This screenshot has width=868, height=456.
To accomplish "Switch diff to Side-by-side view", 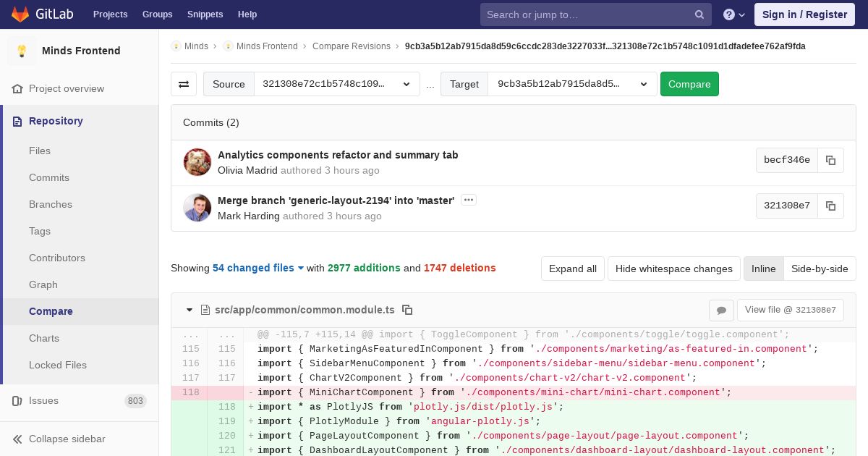I will click(x=819, y=269).
